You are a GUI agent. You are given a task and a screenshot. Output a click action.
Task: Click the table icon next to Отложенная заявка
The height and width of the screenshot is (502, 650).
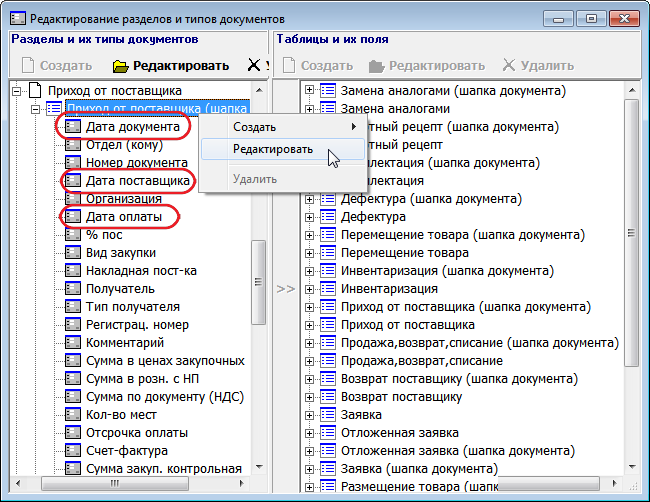coord(328,433)
